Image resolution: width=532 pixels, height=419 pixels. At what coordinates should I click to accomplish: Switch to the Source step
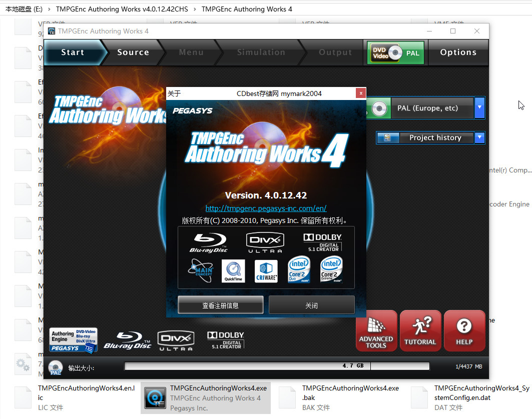(133, 52)
